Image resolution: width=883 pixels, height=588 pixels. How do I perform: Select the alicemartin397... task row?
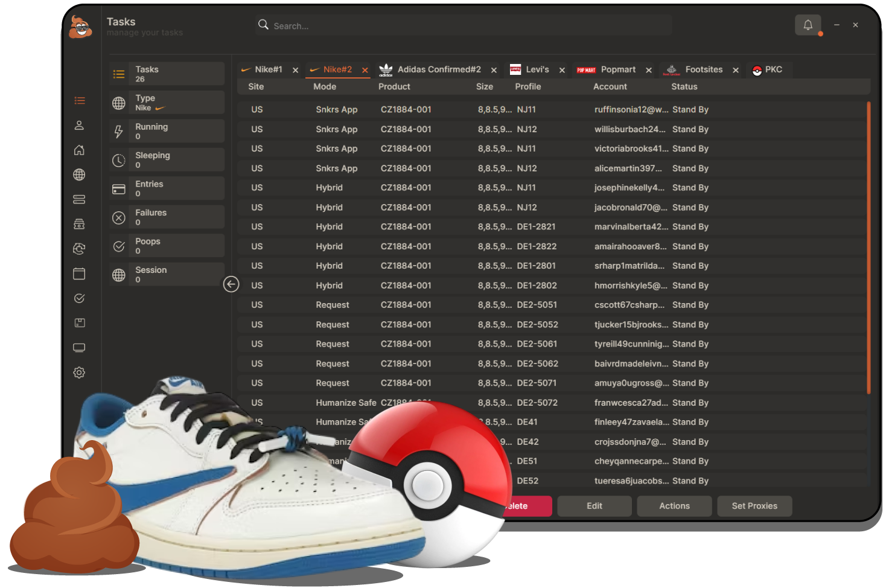pos(551,168)
